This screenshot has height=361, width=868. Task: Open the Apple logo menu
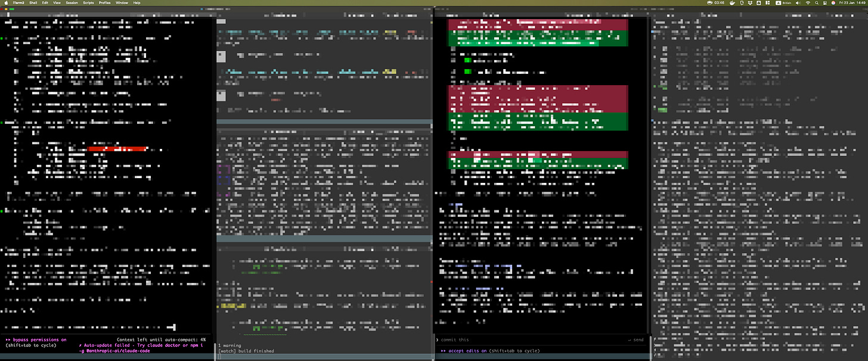[5, 2]
